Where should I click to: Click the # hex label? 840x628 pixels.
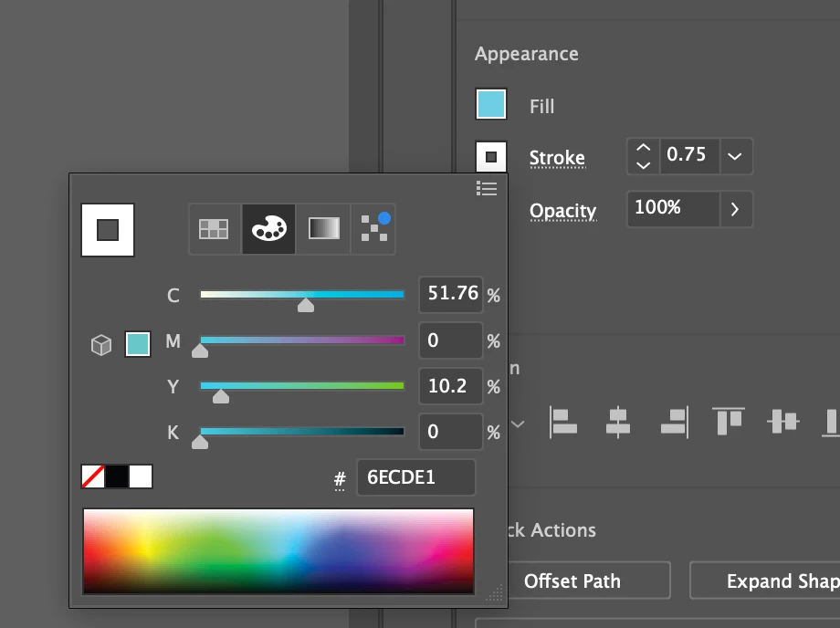pyautogui.click(x=340, y=479)
